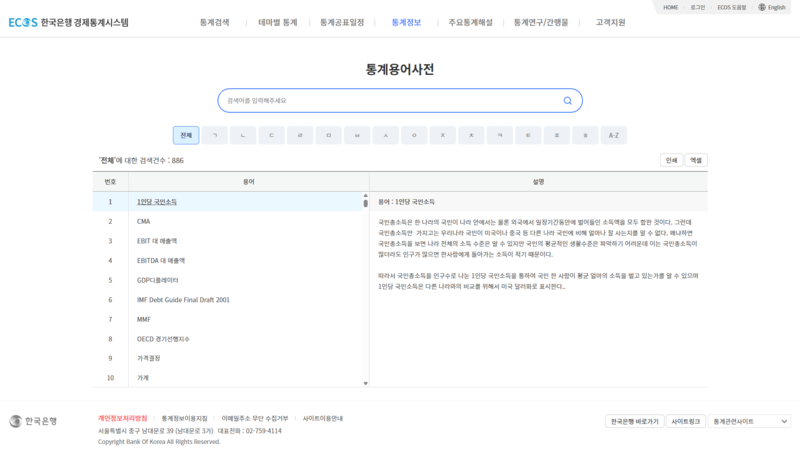Filter terms by ㅊ
Screen dimensions: 800x464
tap(471, 135)
